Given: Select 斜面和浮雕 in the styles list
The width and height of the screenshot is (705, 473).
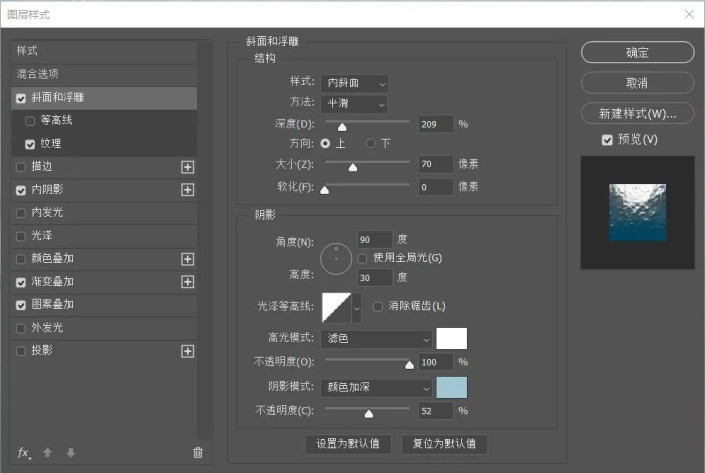Looking at the screenshot, I should (103, 98).
